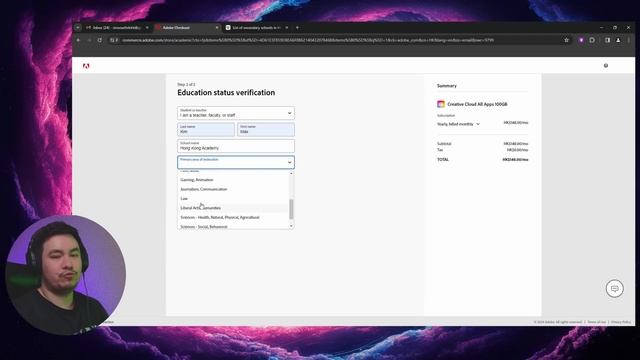Viewport: 640px width, 360px height.
Task: Click the dropdown list scroll up arrow
Action: pyautogui.click(x=291, y=173)
